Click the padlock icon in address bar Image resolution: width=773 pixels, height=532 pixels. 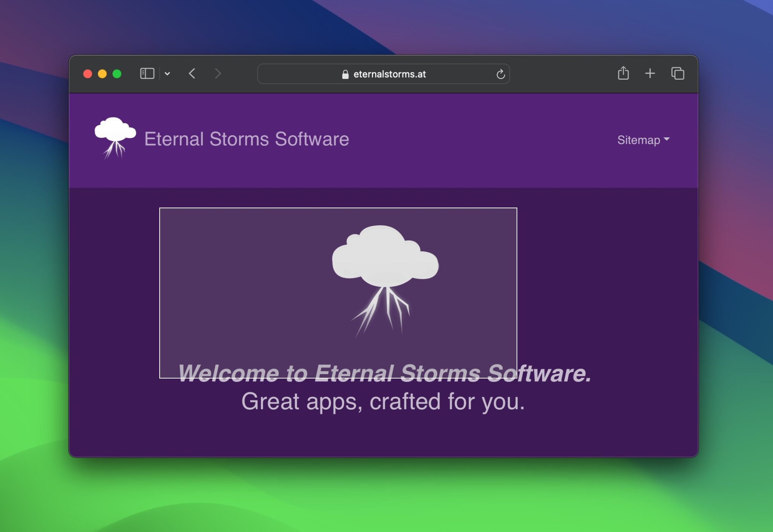point(345,74)
